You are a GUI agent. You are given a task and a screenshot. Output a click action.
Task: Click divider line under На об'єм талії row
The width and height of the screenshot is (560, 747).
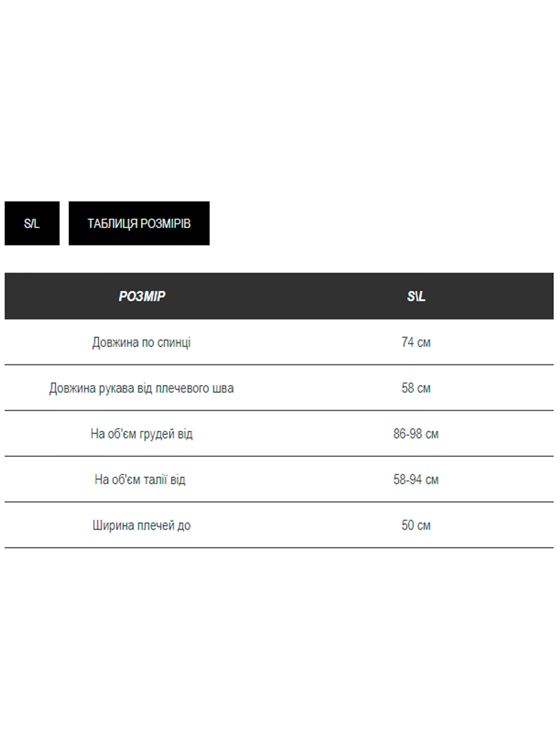click(x=279, y=502)
